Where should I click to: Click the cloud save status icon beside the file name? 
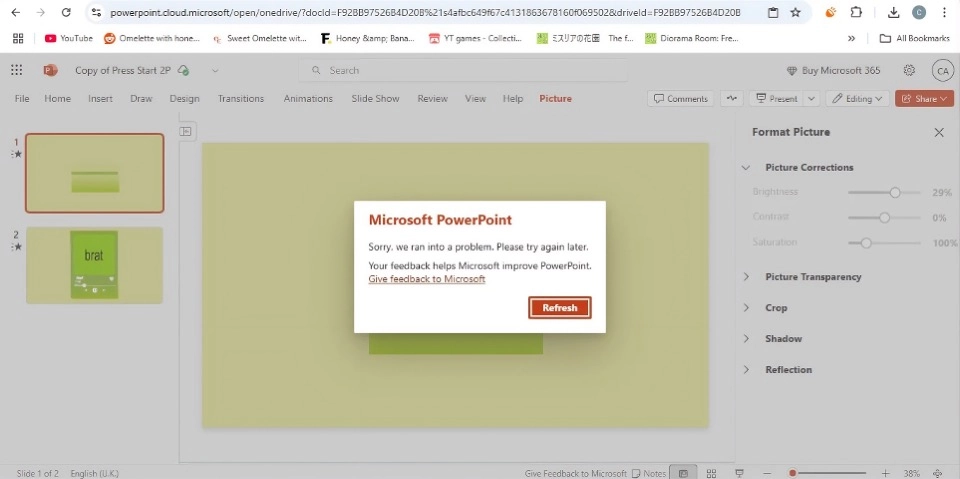183,70
